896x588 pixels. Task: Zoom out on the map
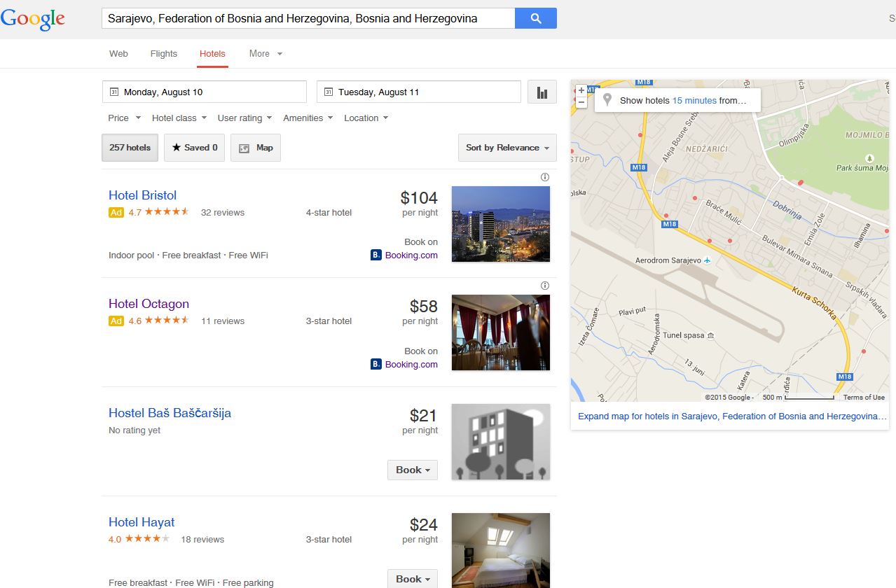[x=581, y=102]
